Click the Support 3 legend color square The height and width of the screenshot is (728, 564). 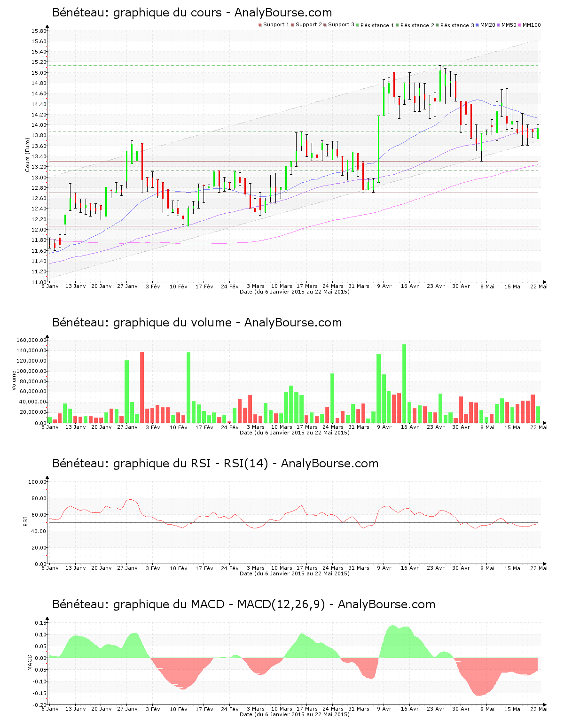point(325,25)
